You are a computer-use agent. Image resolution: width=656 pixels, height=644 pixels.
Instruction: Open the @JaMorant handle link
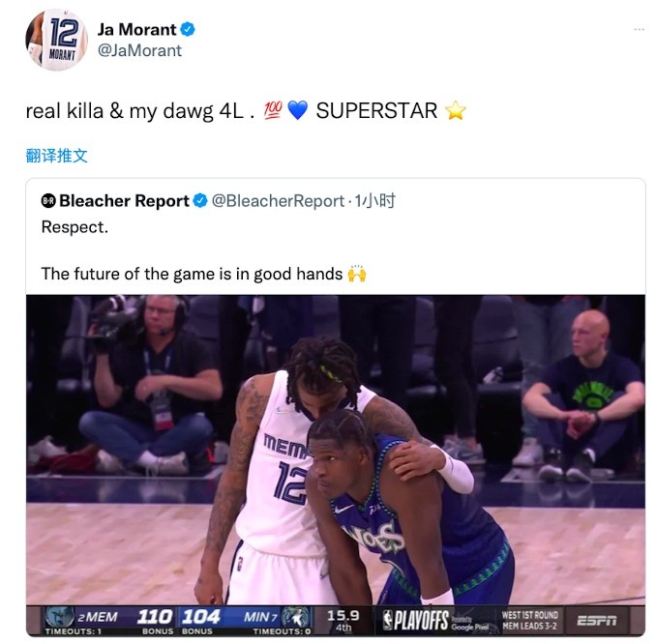coord(139,50)
